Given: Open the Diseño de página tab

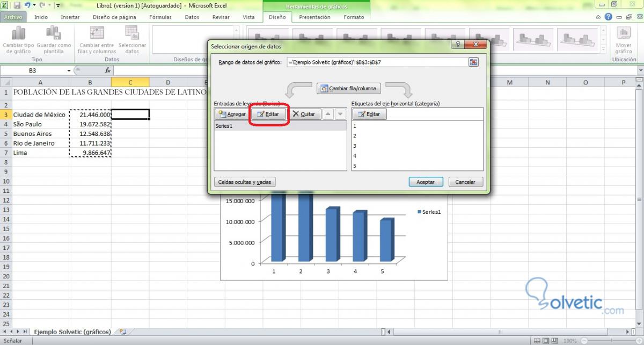Looking at the screenshot, I should 114,17.
